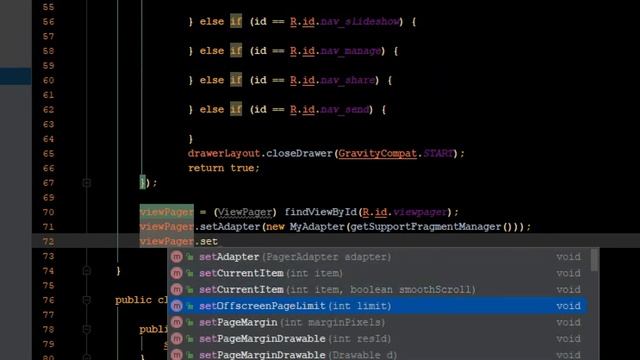
Task: Click the 'public' keyword on line 76
Action: (133, 300)
